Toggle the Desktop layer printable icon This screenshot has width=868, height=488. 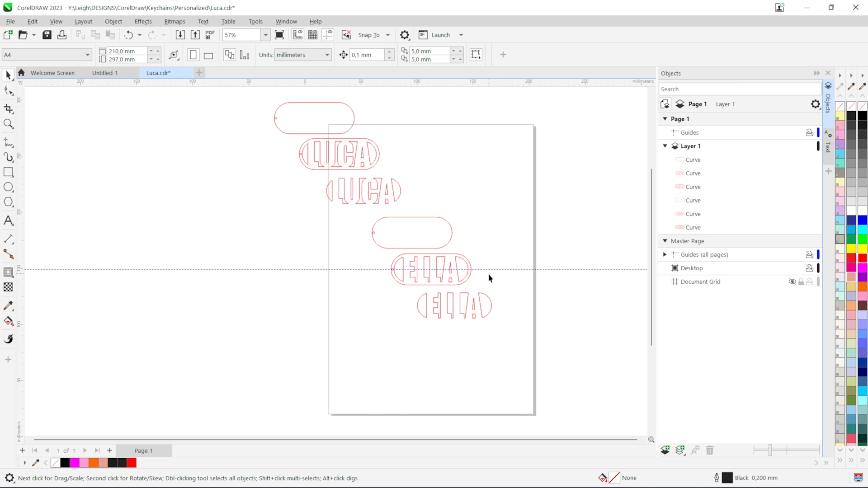point(810,268)
